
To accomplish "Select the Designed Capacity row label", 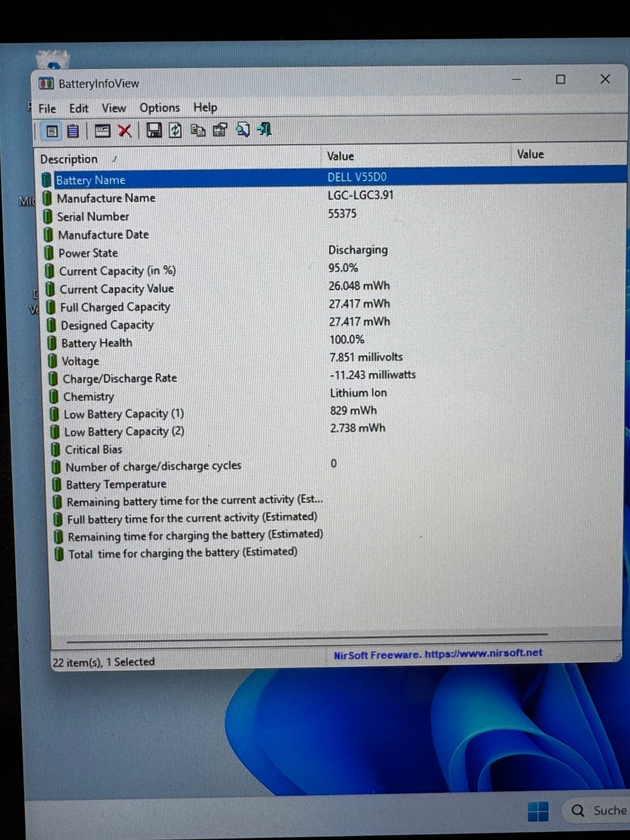I will (107, 325).
